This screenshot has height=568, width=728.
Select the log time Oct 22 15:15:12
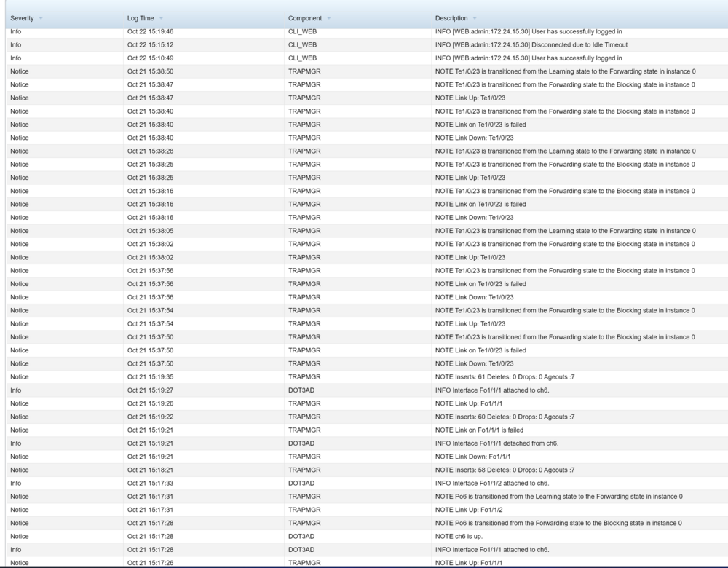pos(150,45)
